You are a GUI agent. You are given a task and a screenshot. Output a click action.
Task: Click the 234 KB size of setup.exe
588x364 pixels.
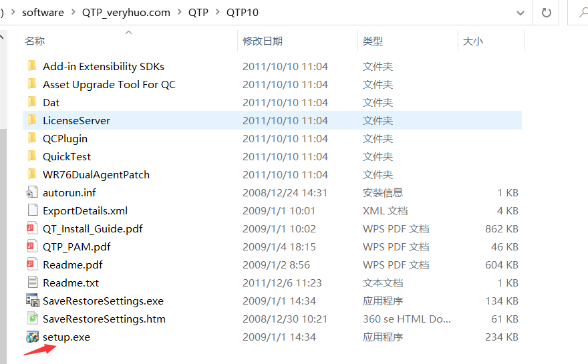coord(501,337)
